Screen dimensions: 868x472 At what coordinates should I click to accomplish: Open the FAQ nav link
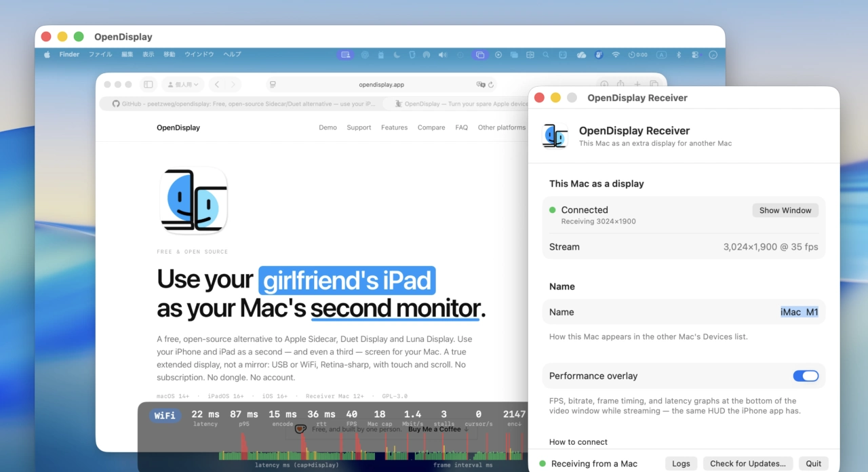click(x=462, y=127)
